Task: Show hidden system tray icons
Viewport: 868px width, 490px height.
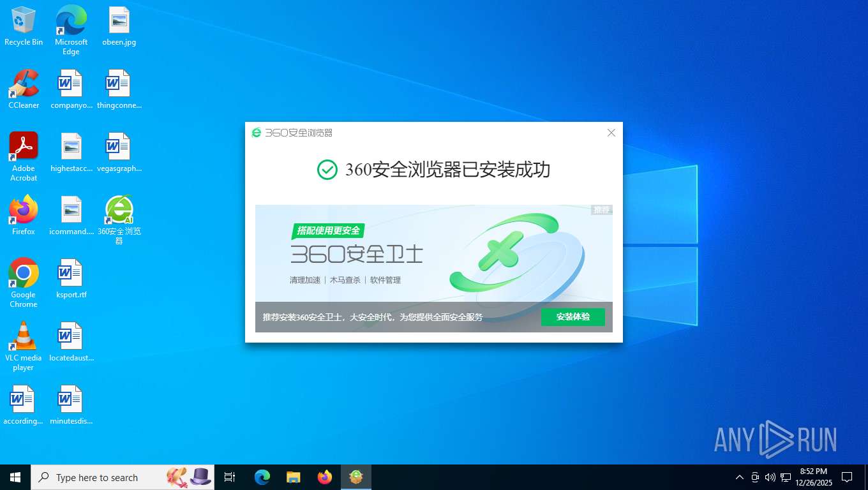Action: [x=740, y=477]
